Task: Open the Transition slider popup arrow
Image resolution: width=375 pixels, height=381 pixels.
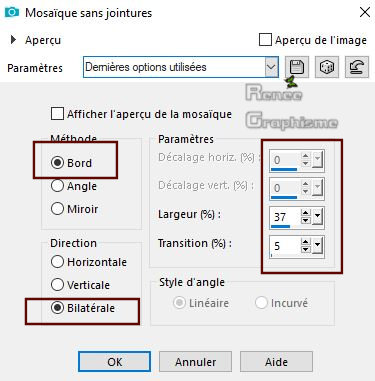Action: tap(317, 246)
